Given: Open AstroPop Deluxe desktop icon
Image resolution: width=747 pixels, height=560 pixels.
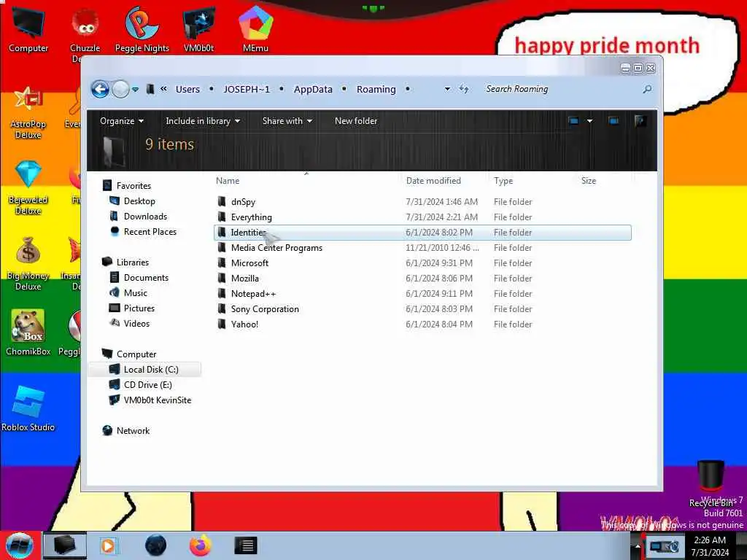Looking at the screenshot, I should [28, 112].
